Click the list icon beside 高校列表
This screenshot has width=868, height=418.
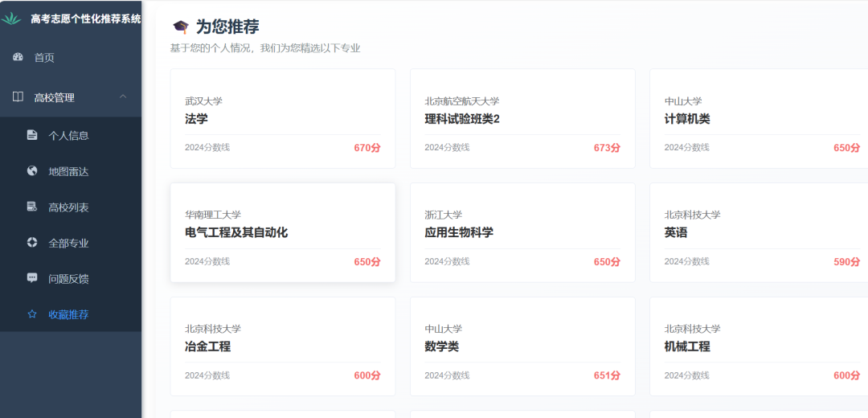tap(32, 207)
